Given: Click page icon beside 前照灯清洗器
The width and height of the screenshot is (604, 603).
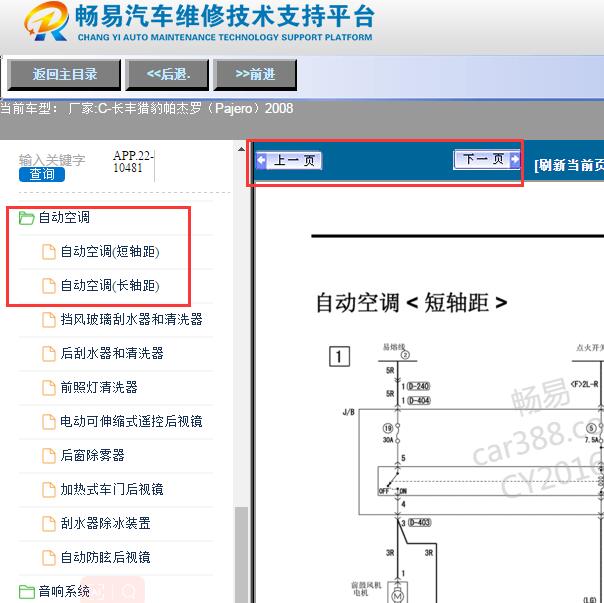Looking at the screenshot, I should (x=49, y=388).
